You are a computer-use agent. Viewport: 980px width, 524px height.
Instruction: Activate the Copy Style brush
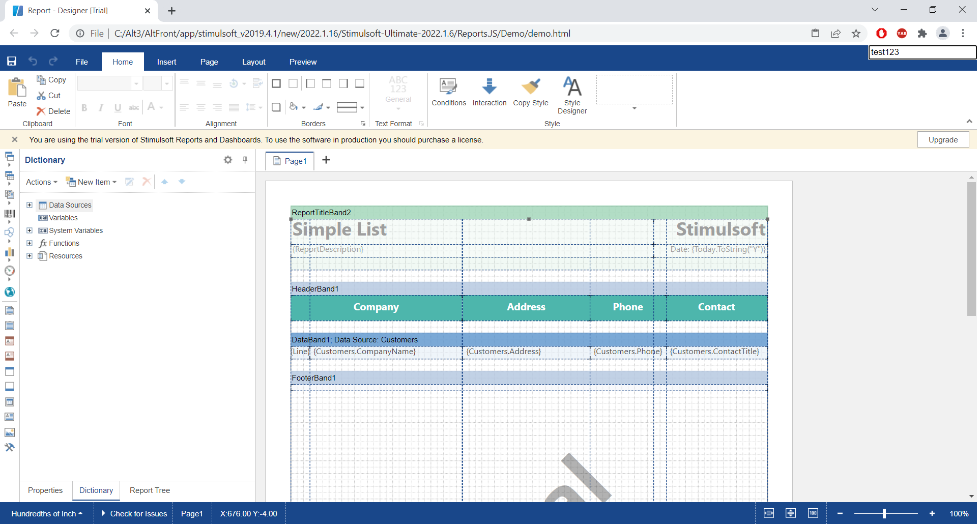coord(531,92)
